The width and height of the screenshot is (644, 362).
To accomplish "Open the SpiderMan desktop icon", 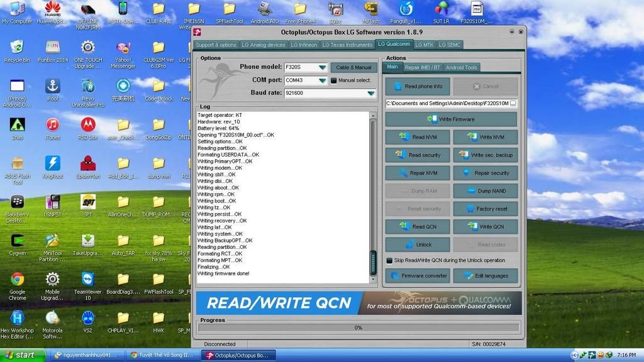I will click(88, 167).
